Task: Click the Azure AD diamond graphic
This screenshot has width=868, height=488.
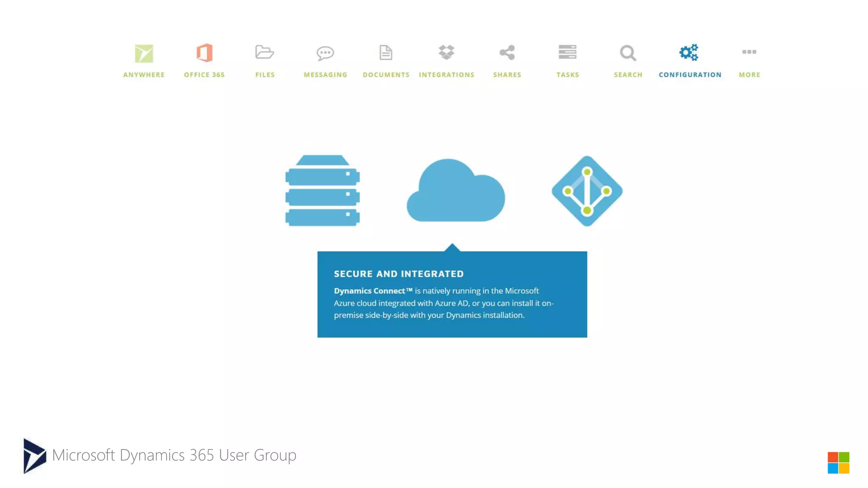Action: 587,191
